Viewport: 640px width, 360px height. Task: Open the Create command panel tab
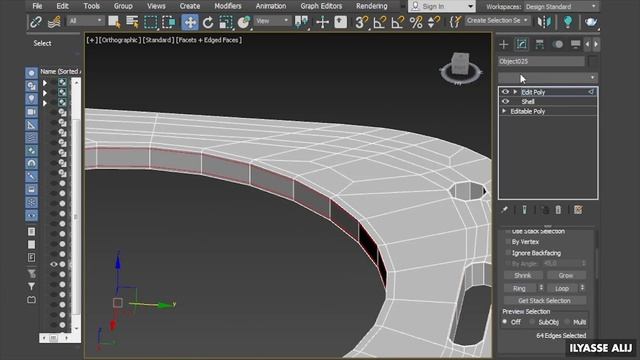coord(504,44)
